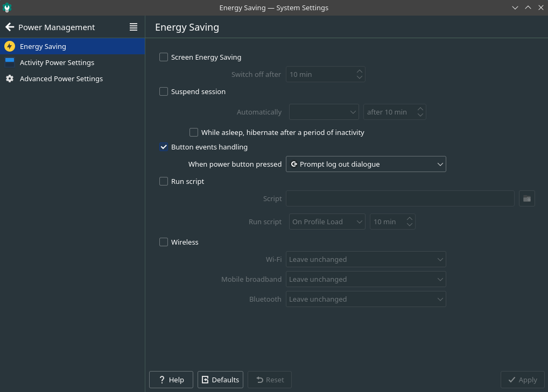Click the Activity Power Settings icon
The width and height of the screenshot is (548, 392).
click(10, 62)
